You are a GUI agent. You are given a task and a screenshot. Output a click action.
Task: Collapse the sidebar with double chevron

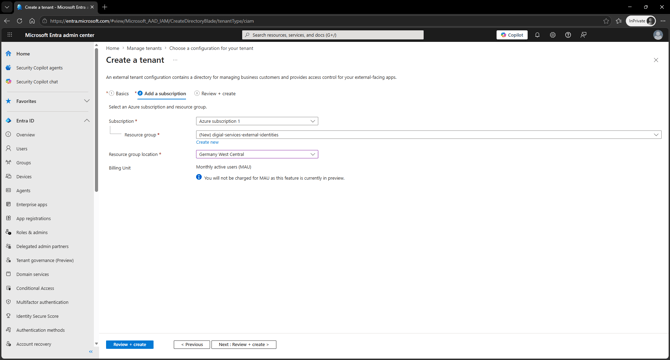click(x=91, y=351)
